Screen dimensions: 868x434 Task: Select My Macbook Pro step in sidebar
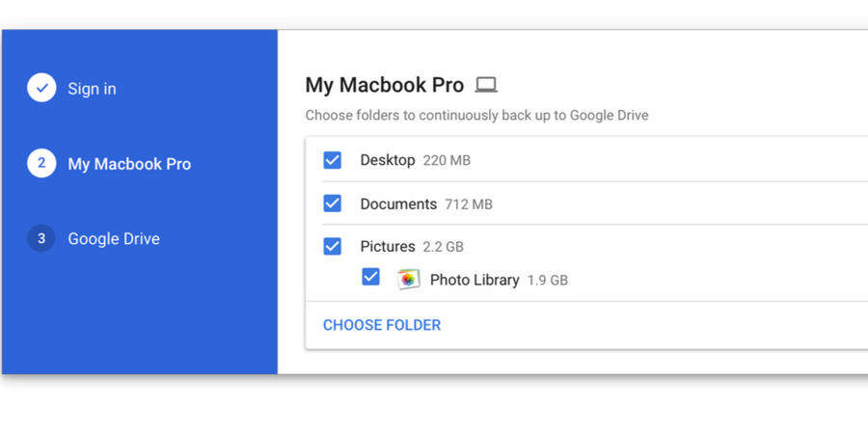pyautogui.click(x=129, y=164)
